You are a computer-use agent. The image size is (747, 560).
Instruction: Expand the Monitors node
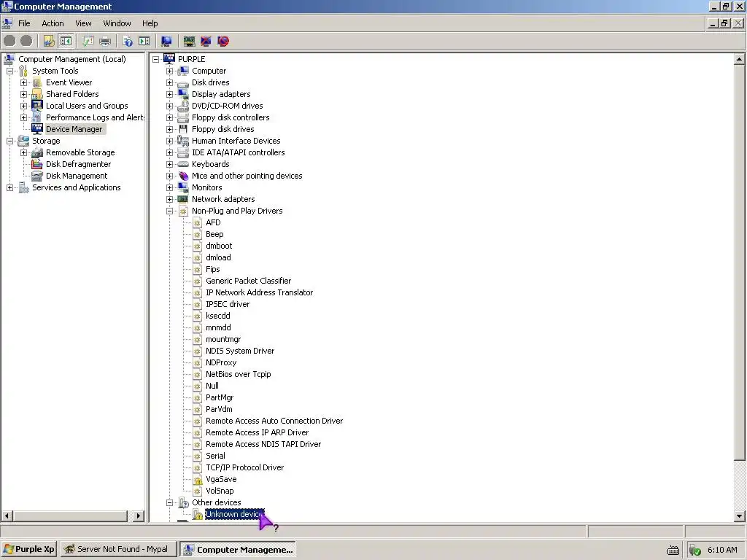pos(169,187)
